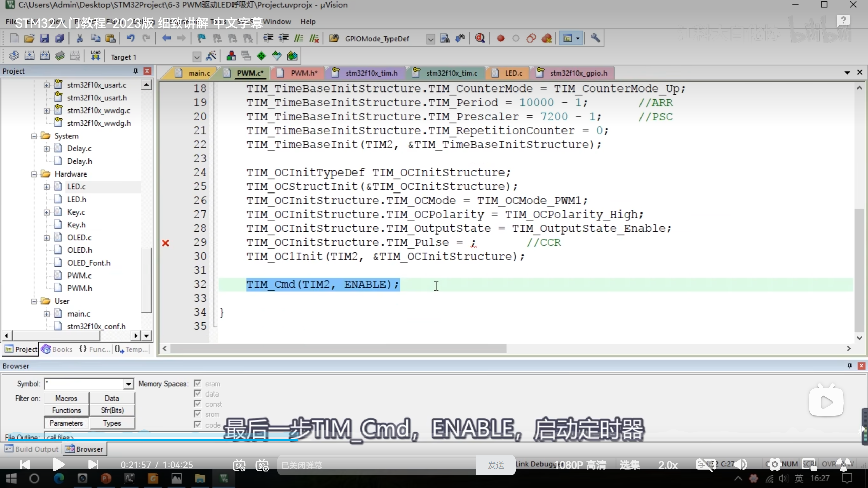Toggle the eram memory space checkbox

tap(198, 383)
